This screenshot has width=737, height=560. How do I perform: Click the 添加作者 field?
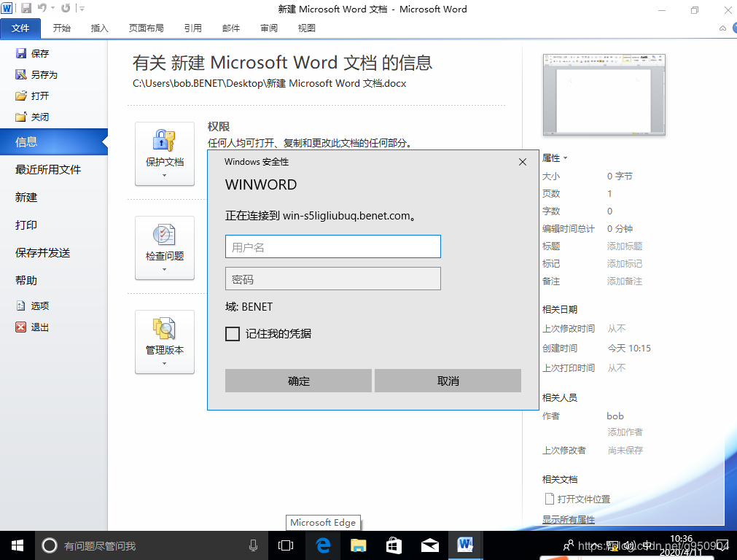coord(625,432)
